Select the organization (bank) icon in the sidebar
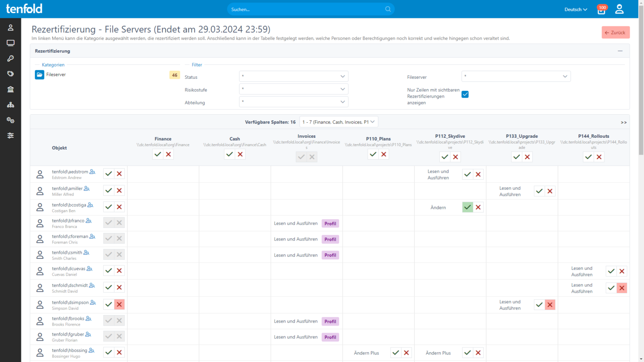The height and width of the screenshot is (362, 644). pos(10,89)
